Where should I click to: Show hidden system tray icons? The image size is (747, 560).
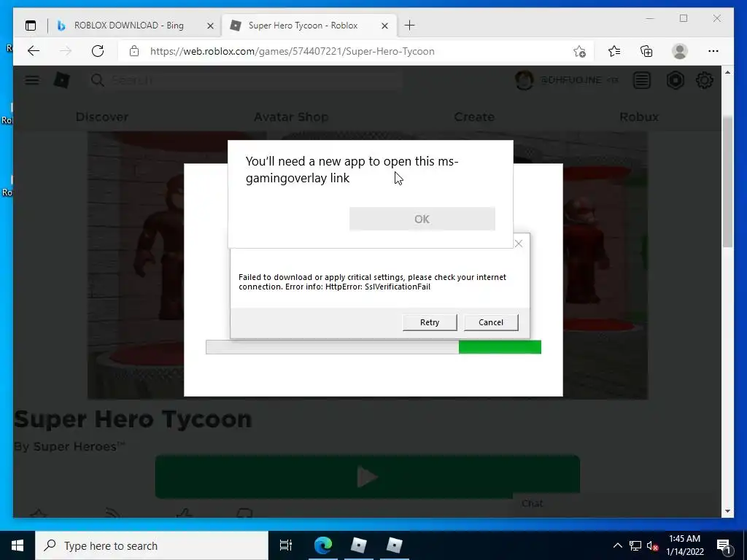(x=617, y=545)
